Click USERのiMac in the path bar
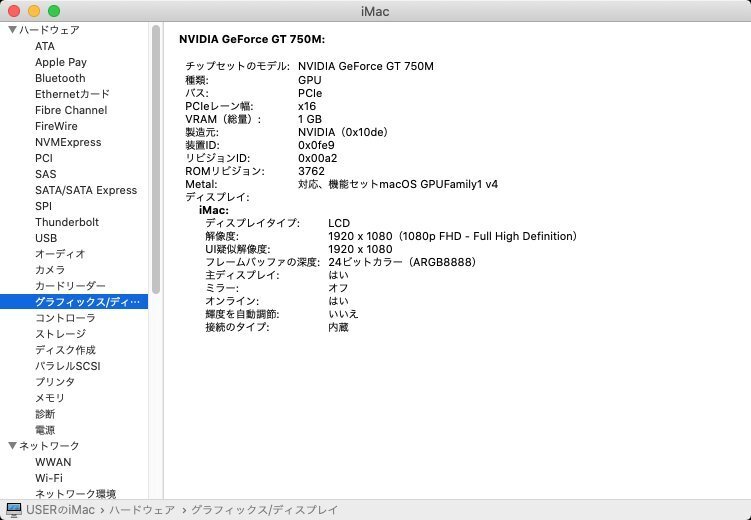This screenshot has width=751, height=520. coord(59,510)
